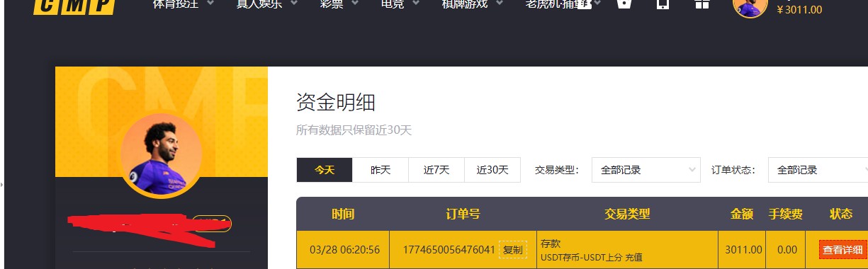
Task: Select the 金额 column header
Action: (x=742, y=214)
